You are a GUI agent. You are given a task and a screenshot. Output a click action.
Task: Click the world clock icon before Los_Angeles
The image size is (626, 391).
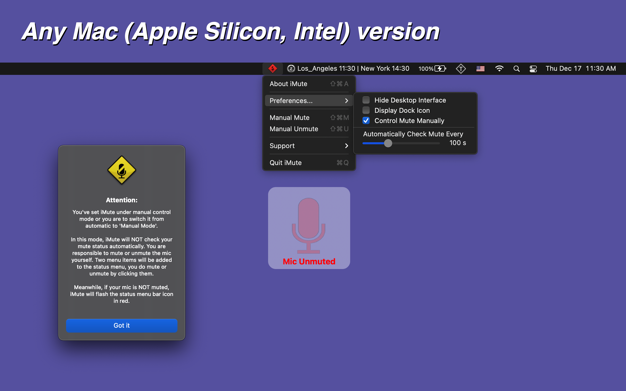click(x=291, y=69)
